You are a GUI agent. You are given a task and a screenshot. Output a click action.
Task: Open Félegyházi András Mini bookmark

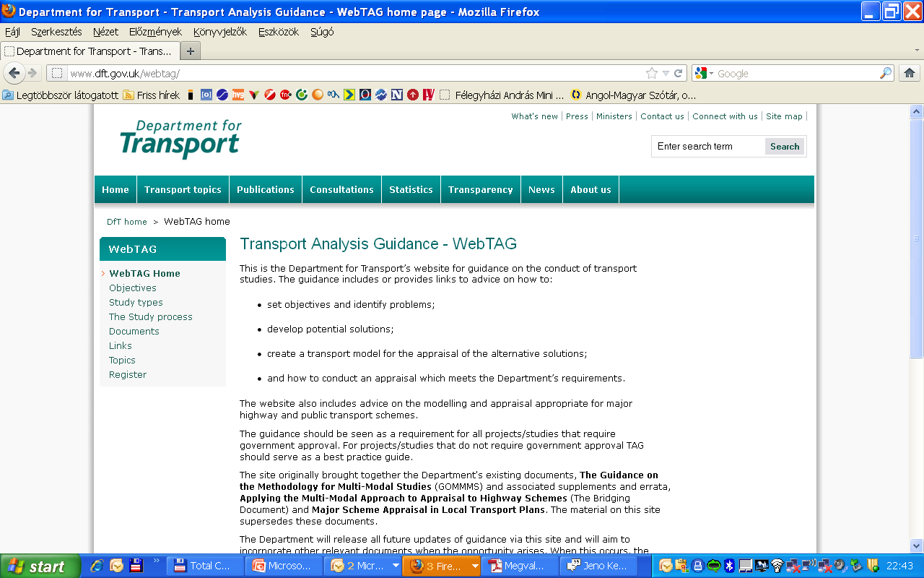coord(502,95)
